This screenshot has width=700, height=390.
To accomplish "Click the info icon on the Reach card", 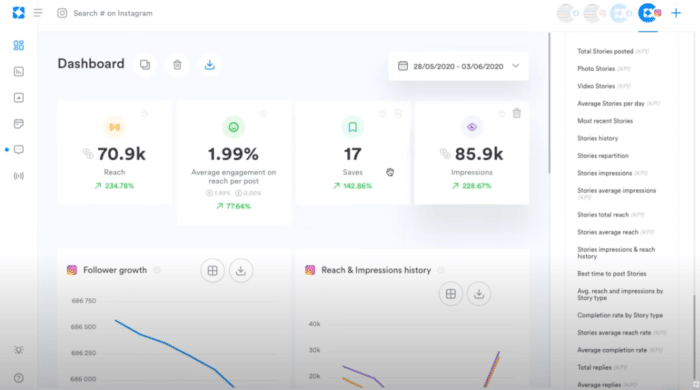I will point(144,114).
